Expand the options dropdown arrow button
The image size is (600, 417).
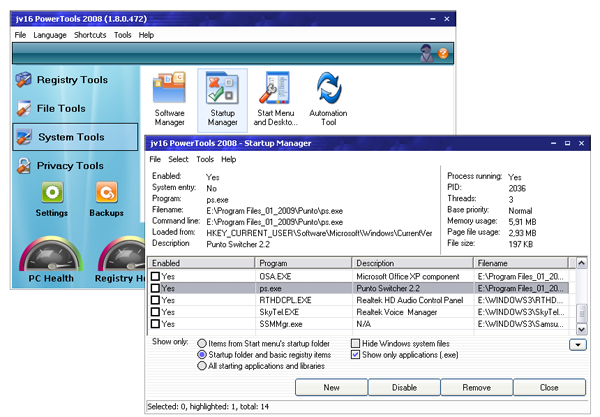pyautogui.click(x=578, y=345)
